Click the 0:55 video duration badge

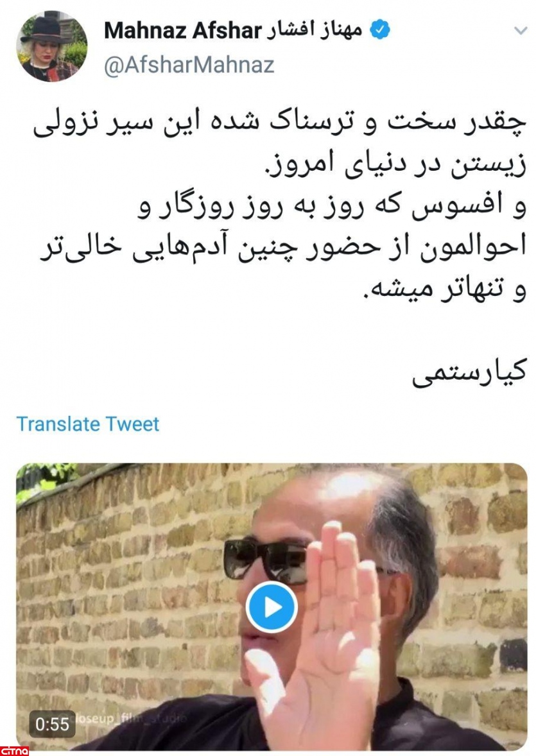pos(52,724)
